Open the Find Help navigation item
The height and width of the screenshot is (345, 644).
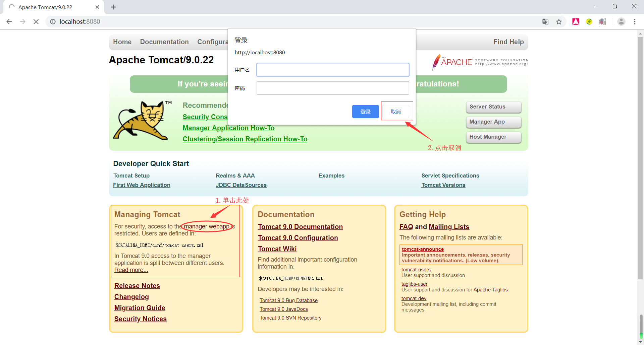(508, 42)
